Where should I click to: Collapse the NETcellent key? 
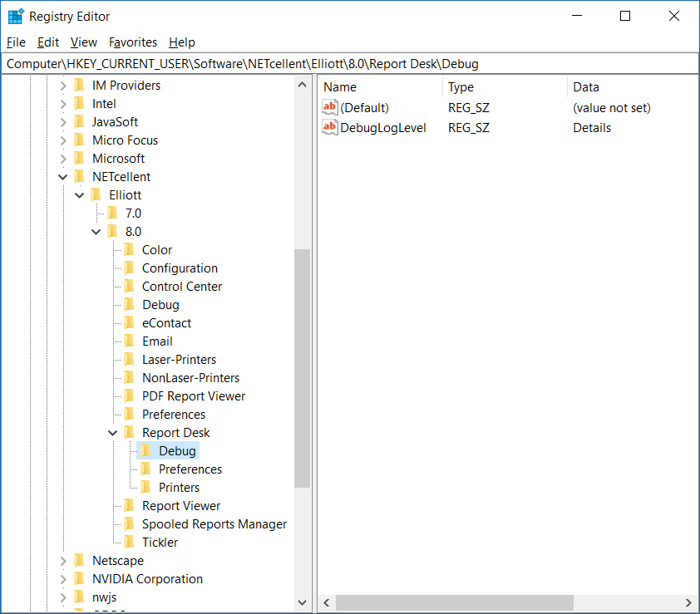click(63, 177)
